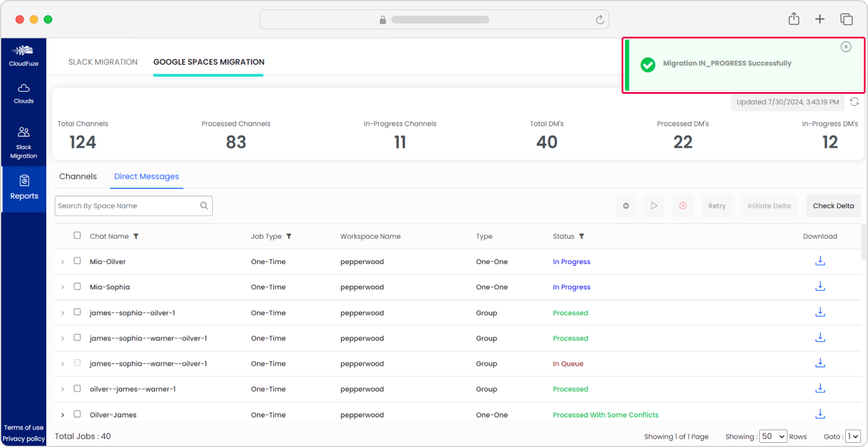868x447 pixels.
Task: Expand the james--sophia--oilver-1 row
Action: pyautogui.click(x=63, y=313)
